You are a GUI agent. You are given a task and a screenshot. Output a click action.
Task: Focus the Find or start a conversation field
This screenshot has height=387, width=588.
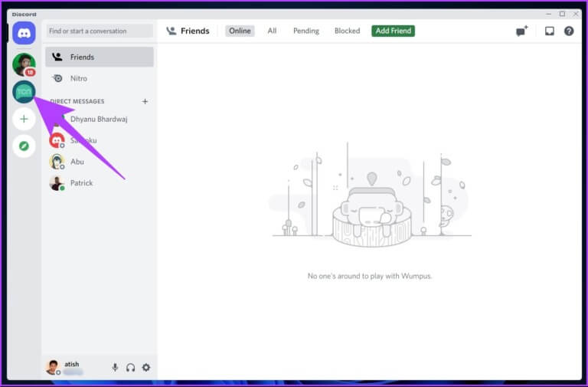click(100, 31)
